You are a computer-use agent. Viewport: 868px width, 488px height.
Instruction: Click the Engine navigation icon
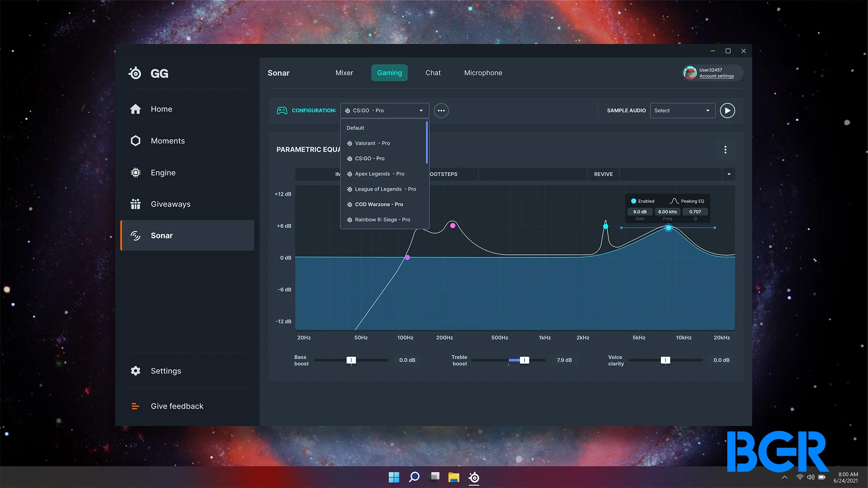pos(135,172)
